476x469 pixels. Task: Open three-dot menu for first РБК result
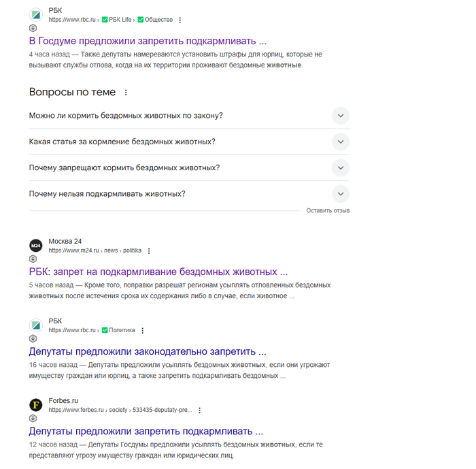click(180, 20)
